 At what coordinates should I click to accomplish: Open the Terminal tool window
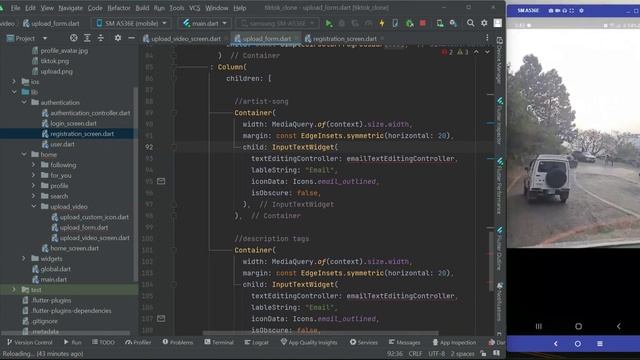click(x=219, y=342)
